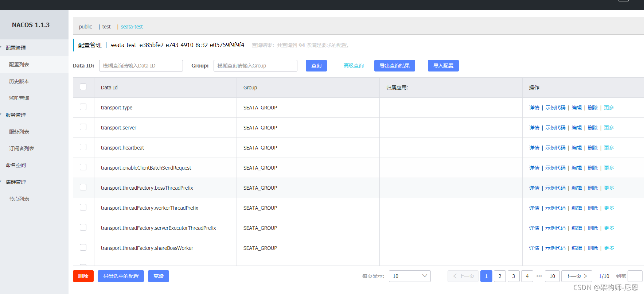Image resolution: width=644 pixels, height=294 pixels.
Task: Open 历史版本 in the sidebar
Action: [19, 81]
